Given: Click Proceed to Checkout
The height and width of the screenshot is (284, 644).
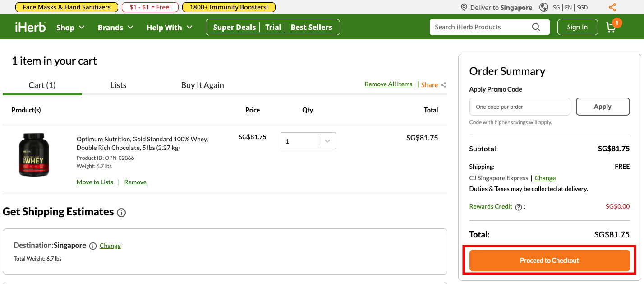Looking at the screenshot, I should coord(549,261).
